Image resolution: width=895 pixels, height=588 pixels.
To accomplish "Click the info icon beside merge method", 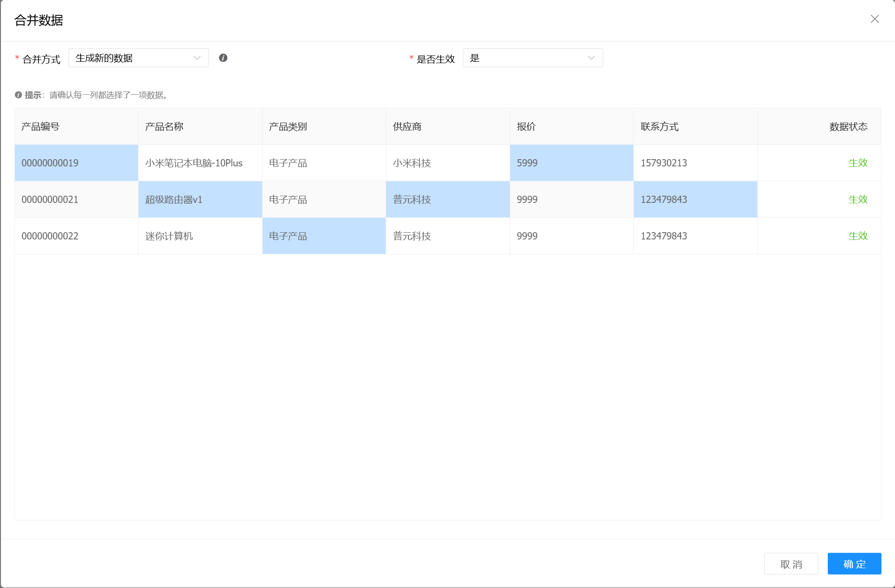I will pos(223,58).
